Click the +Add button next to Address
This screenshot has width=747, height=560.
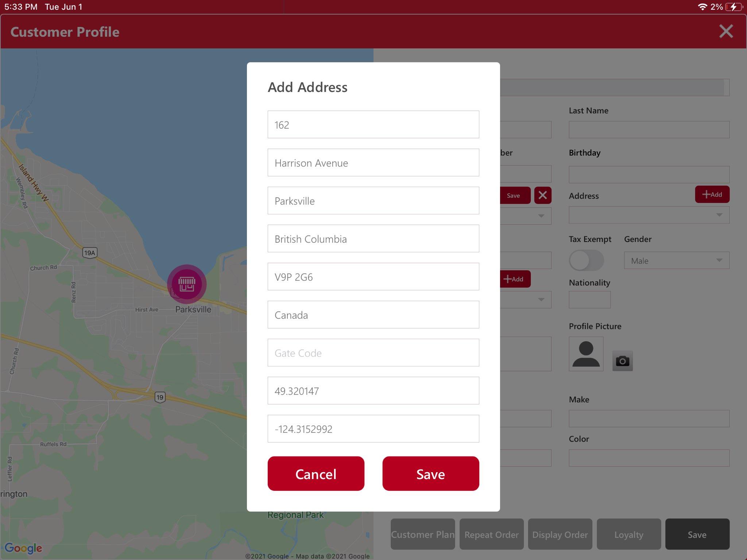712,194
